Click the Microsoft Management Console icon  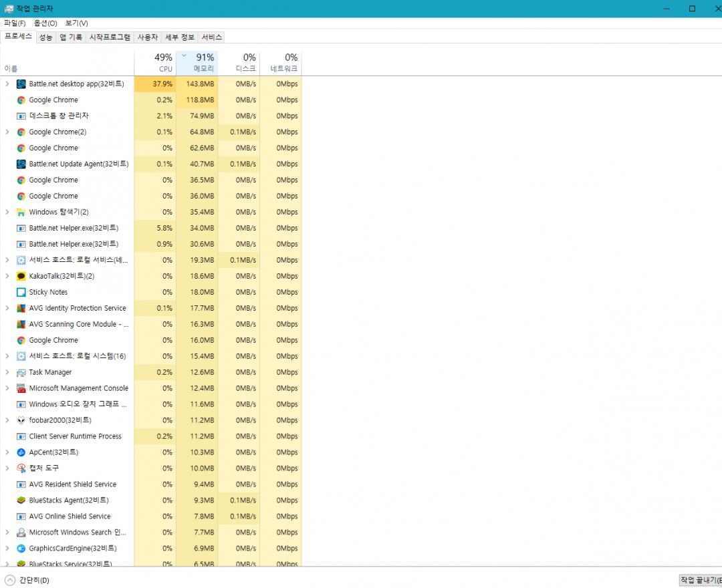tap(21, 388)
